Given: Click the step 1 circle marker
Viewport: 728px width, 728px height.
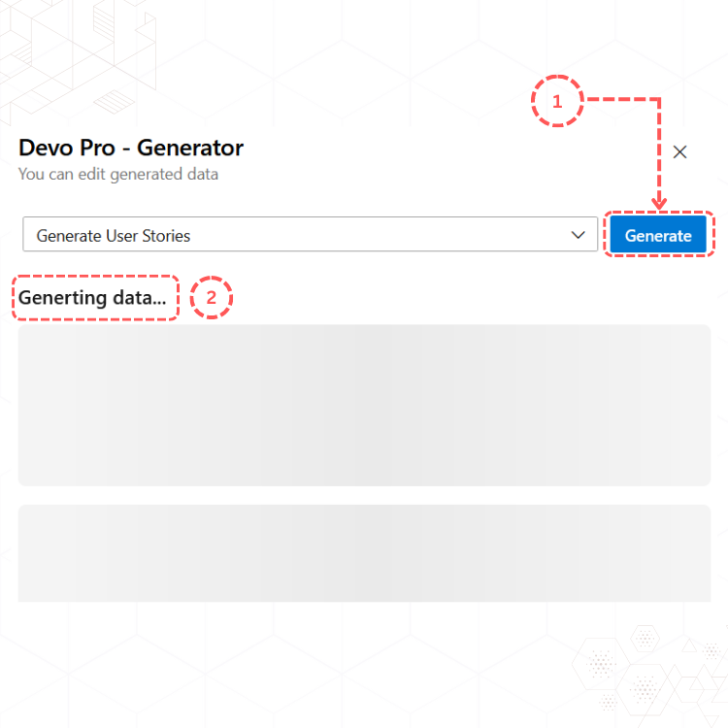Looking at the screenshot, I should point(557,101).
